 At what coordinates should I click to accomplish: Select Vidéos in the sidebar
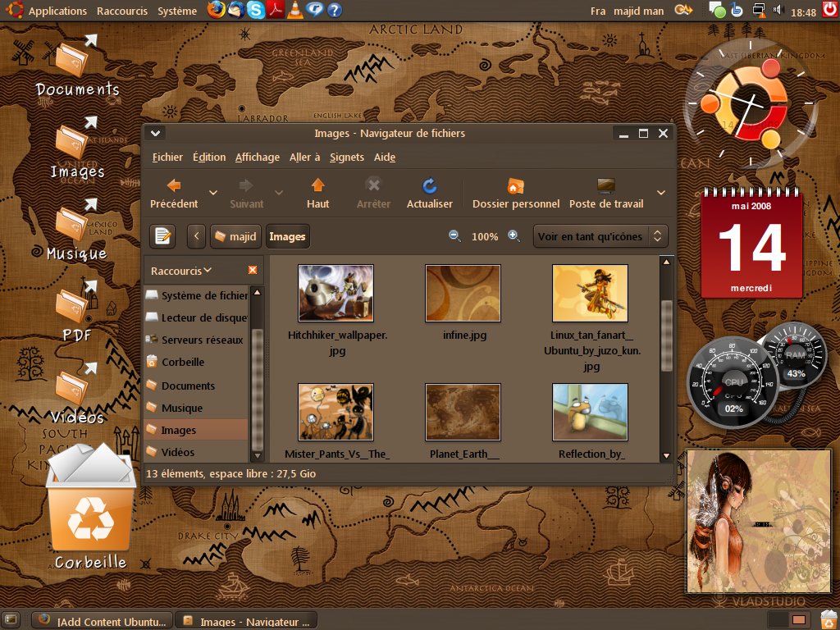pos(197,452)
